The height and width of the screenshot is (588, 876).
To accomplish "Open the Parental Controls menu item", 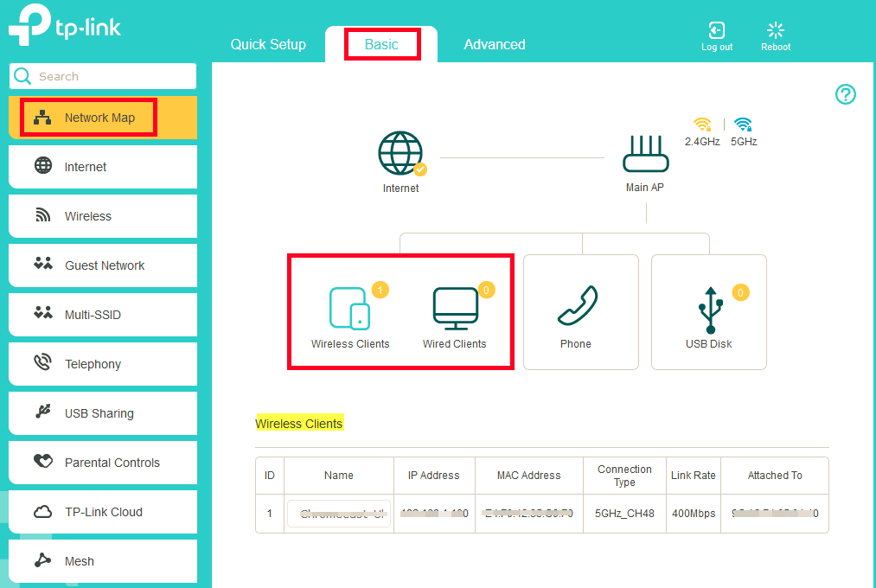I will (x=103, y=463).
